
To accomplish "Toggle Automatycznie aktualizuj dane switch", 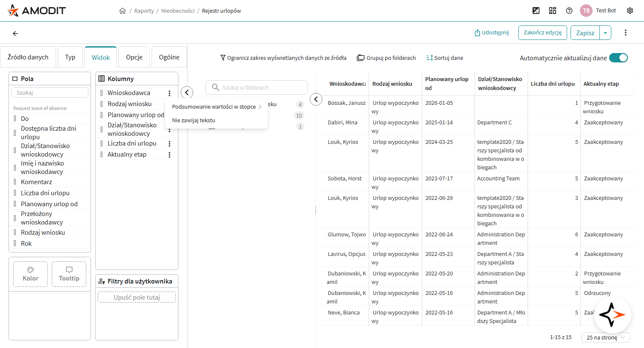I will 618,58.
